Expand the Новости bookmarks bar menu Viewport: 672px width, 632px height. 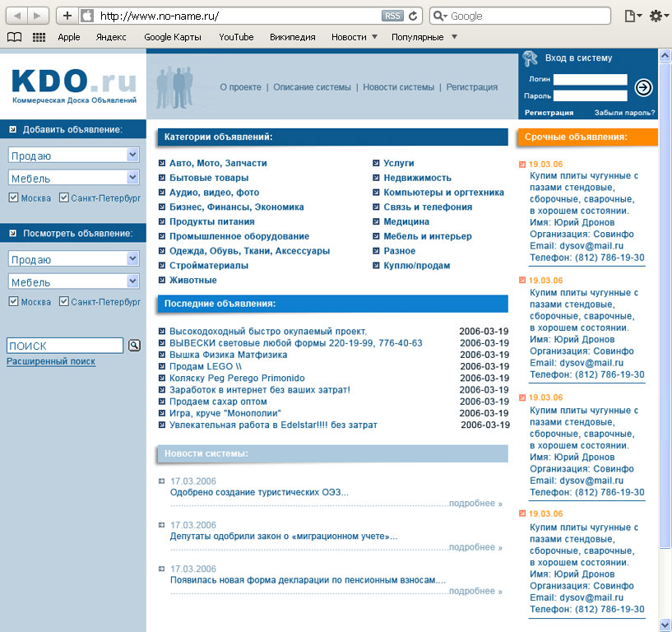click(354, 37)
